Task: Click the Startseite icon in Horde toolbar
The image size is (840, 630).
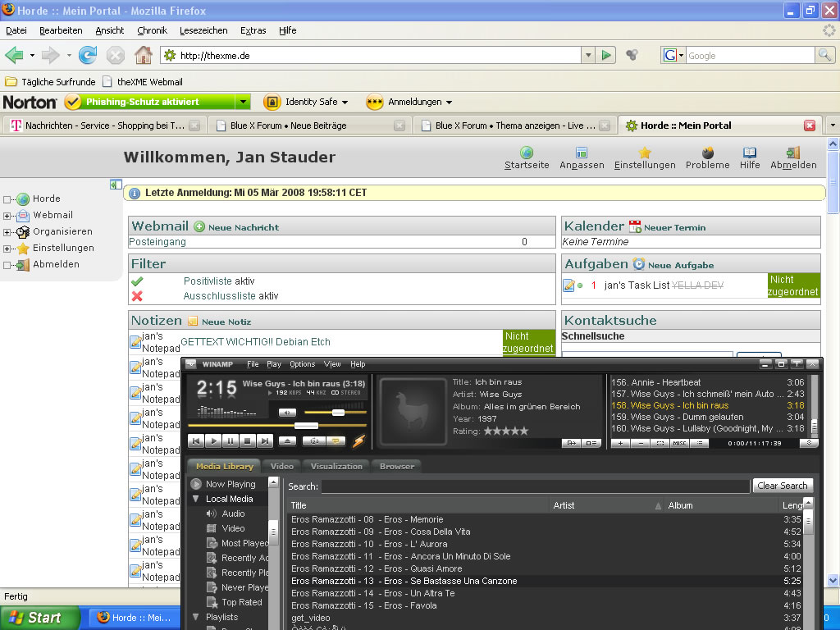Action: point(527,153)
